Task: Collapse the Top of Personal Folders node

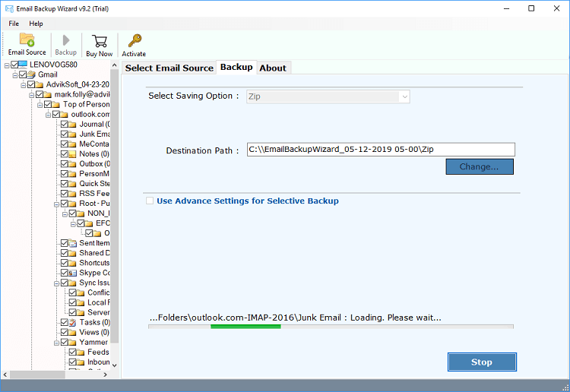Action: pos(40,105)
